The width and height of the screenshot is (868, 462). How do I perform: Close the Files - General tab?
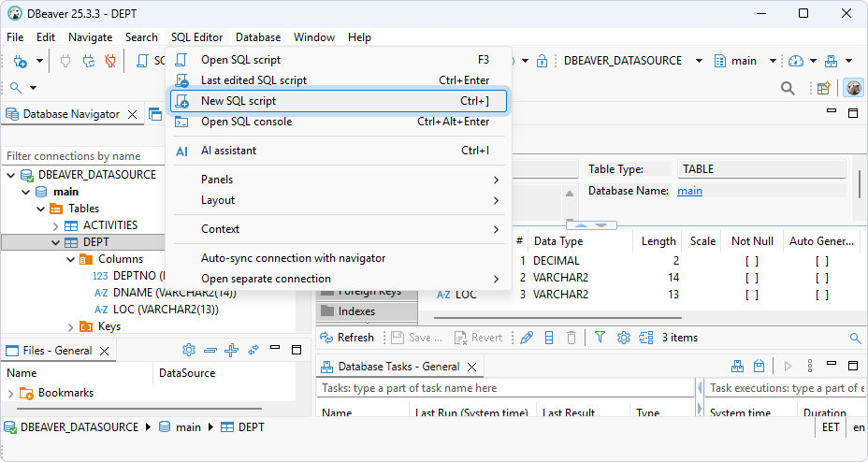click(104, 351)
